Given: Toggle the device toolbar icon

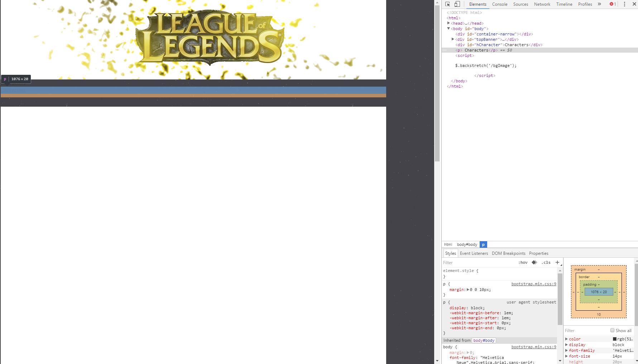Looking at the screenshot, I should [x=457, y=4].
